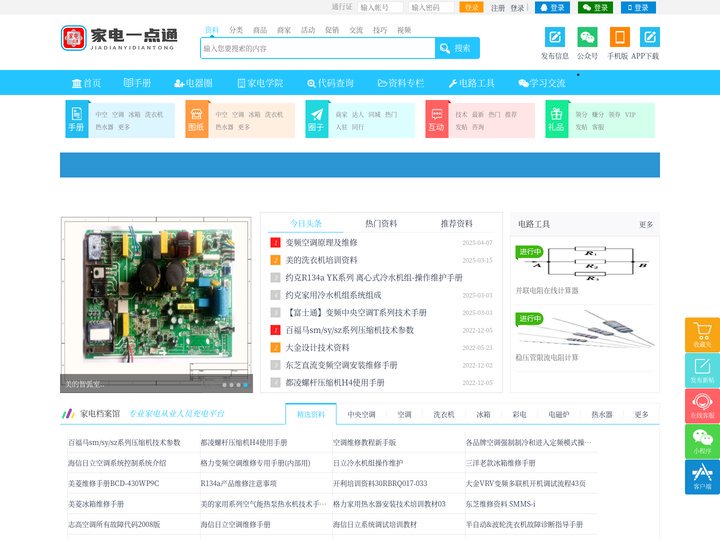Screen dimensions: 720x540
Task: Open 格力变频空调维修专用手册(内部用)
Action: pyautogui.click(x=255, y=463)
